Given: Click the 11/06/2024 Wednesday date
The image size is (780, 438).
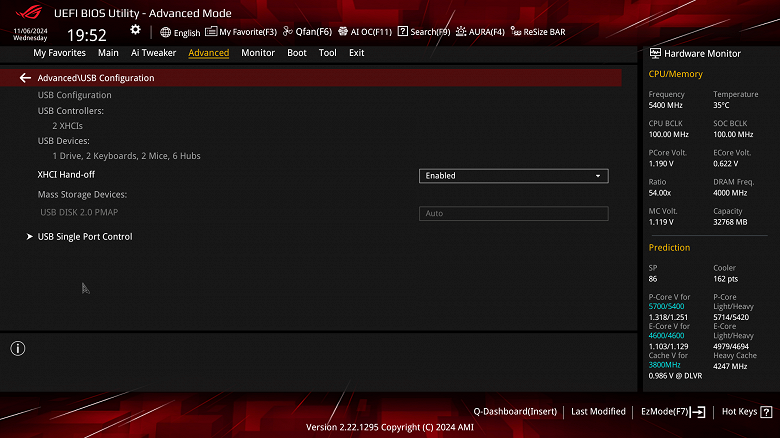Looking at the screenshot, I should pos(30,34).
